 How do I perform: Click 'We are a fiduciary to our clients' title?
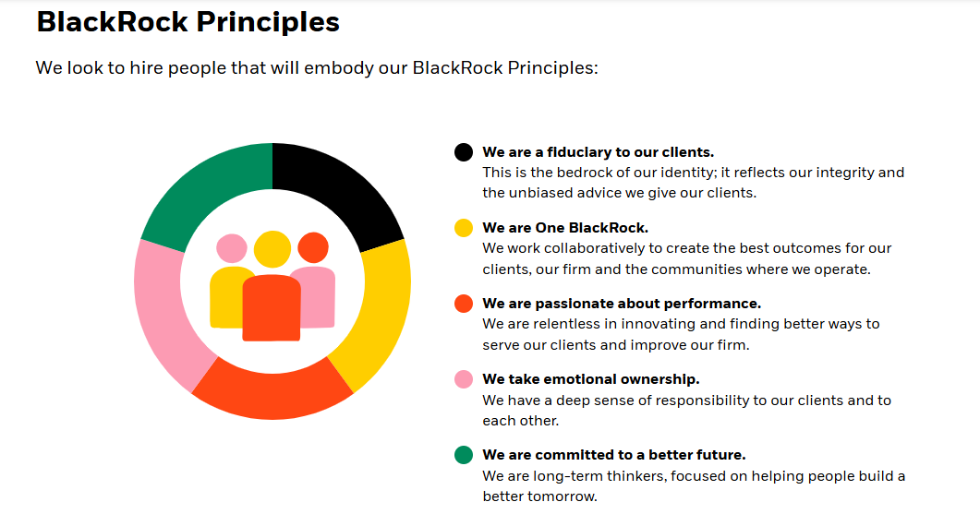(599, 152)
